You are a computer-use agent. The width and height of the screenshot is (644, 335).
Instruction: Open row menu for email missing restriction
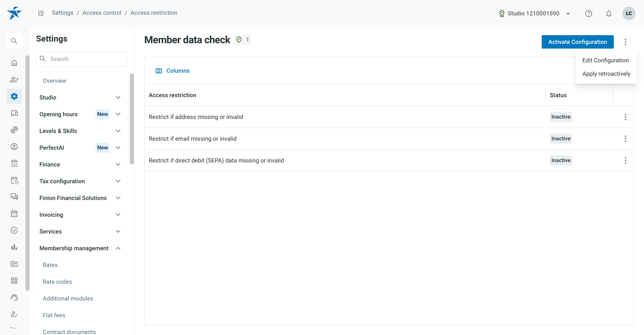(x=626, y=139)
